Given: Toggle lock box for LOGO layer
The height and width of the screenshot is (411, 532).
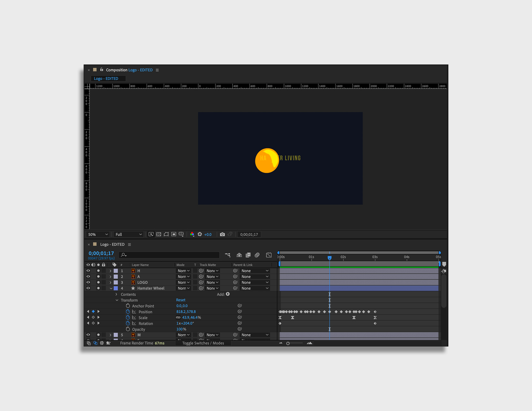Looking at the screenshot, I should [x=103, y=282].
